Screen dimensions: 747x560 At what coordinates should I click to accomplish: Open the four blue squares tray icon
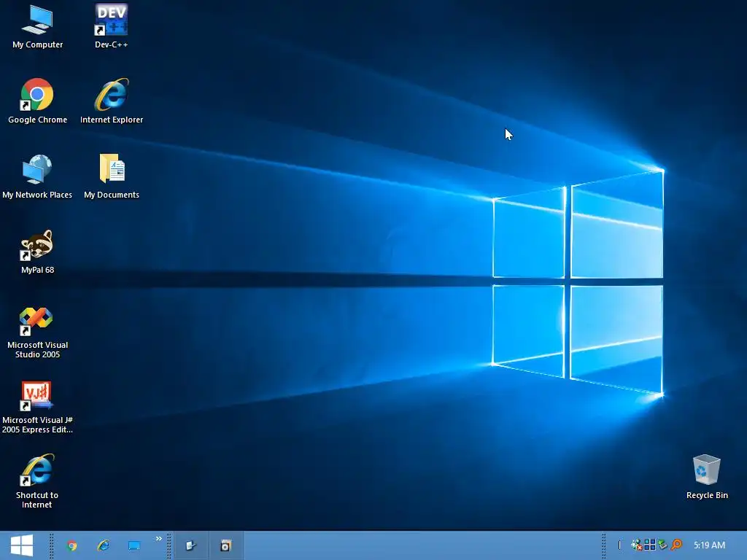click(650, 545)
